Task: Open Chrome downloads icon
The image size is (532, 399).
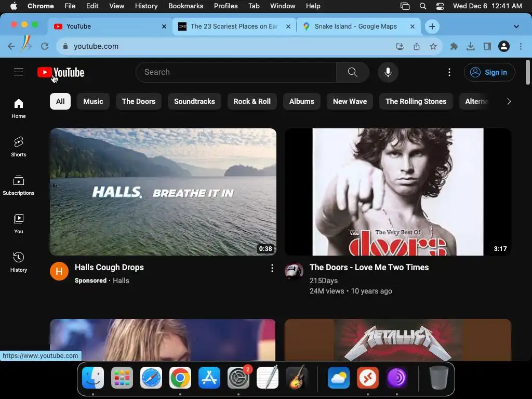Action: (471, 46)
